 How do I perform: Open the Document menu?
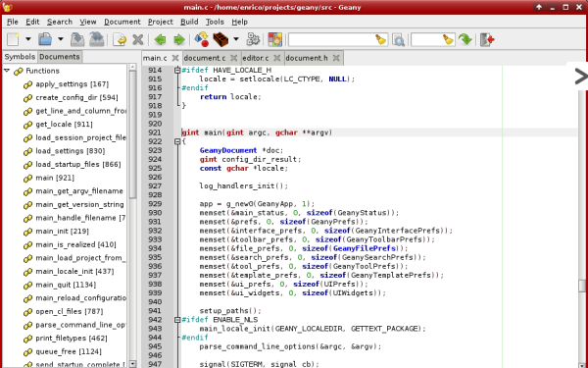coord(122,22)
